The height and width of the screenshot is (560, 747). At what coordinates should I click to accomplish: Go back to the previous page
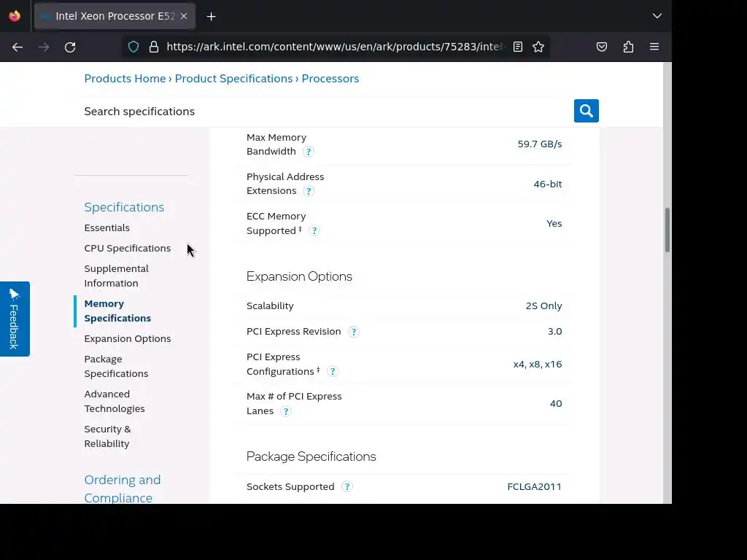click(x=18, y=47)
